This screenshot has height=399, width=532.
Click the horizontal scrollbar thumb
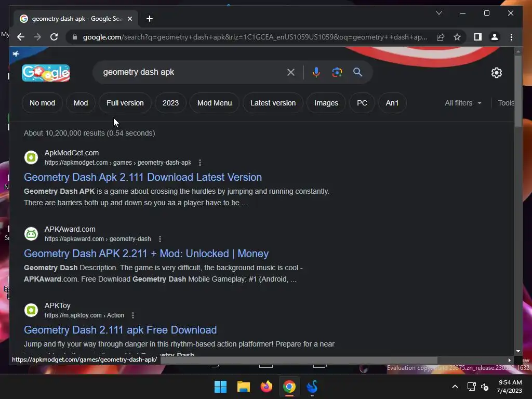(x=299, y=360)
